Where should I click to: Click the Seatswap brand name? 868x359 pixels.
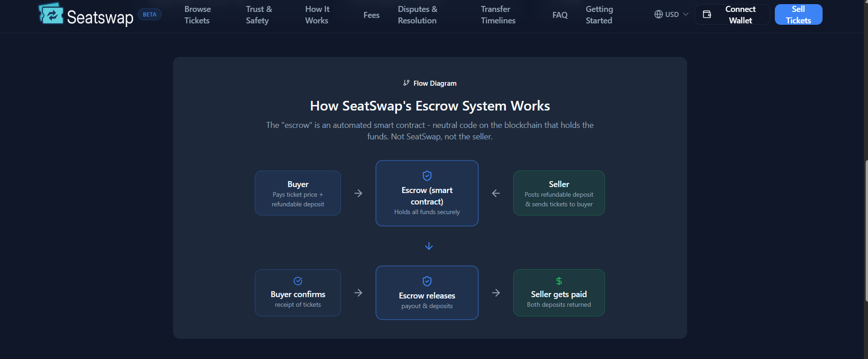pyautogui.click(x=100, y=17)
